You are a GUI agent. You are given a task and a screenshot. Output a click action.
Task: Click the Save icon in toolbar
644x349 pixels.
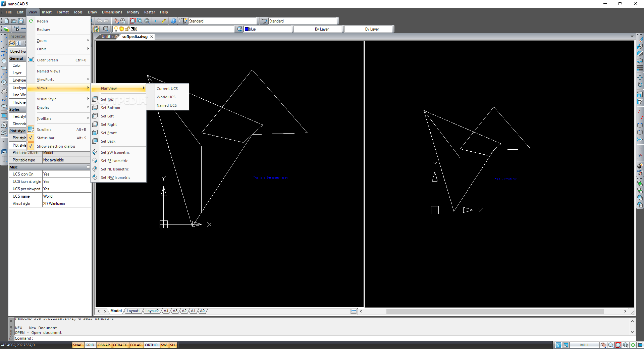tap(21, 21)
